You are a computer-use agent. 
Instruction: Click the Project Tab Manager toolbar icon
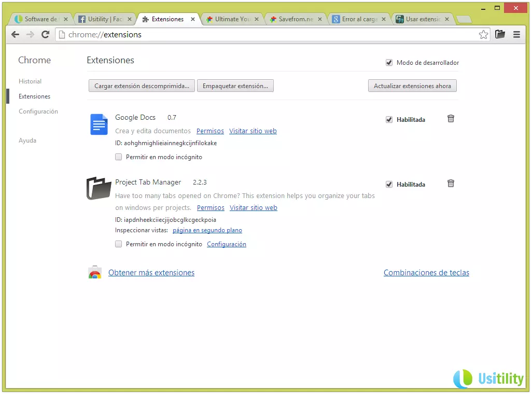[x=500, y=35]
